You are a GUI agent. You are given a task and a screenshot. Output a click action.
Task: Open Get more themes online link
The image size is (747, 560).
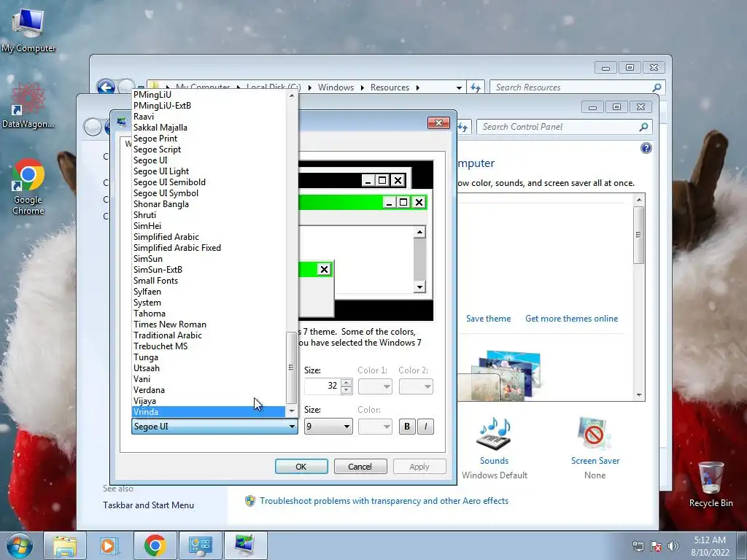[572, 319]
